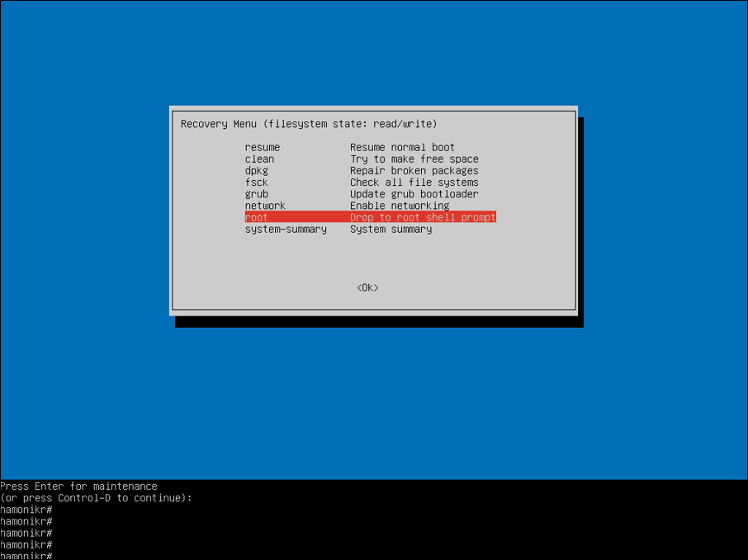Click the 'press Control-D to continue' line
Screen dimensions: 748x560
coord(96,498)
